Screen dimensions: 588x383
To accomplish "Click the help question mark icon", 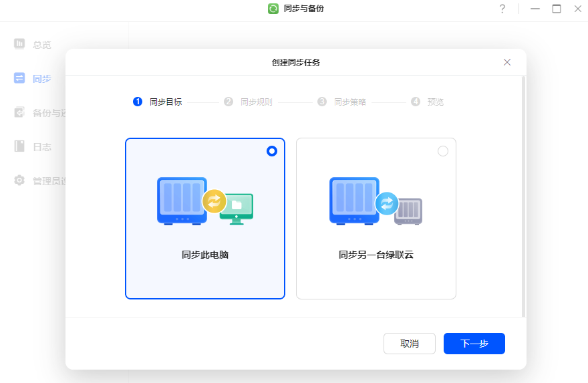I will [502, 9].
